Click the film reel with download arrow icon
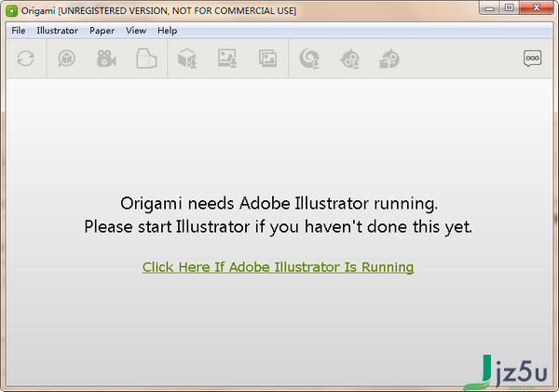This screenshot has width=559, height=392. coord(349,59)
